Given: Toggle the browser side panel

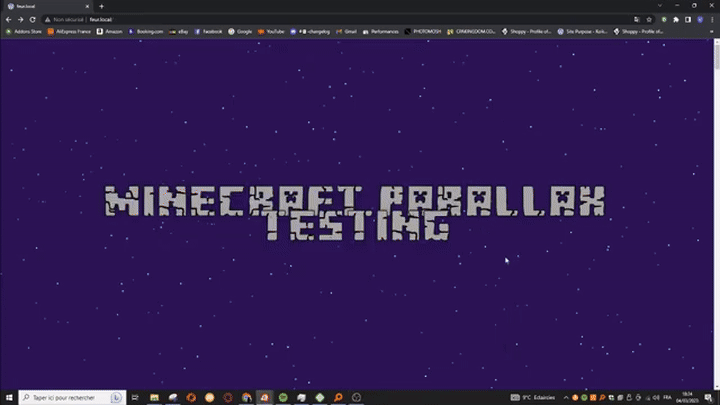Looking at the screenshot, I should [688, 20].
